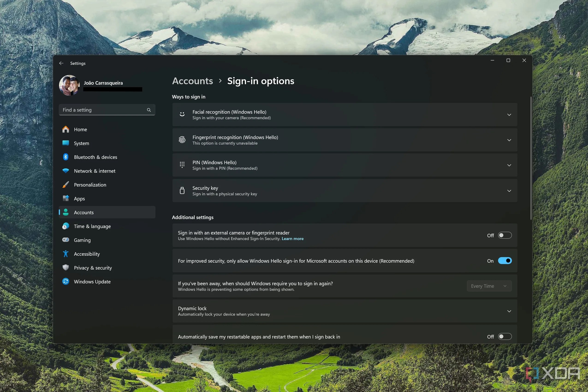This screenshot has width=588, height=392.
Task: Click the Gaming controller icon
Action: 66,240
